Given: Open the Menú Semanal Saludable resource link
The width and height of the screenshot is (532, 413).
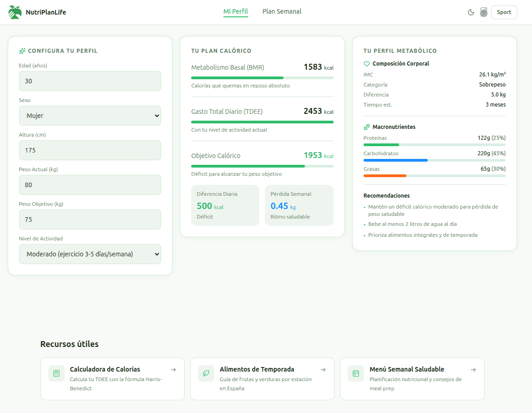Looking at the screenshot, I should (x=412, y=379).
